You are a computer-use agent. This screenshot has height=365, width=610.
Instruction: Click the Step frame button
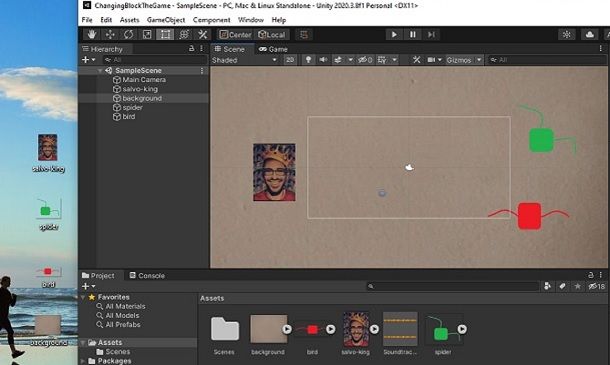431,35
